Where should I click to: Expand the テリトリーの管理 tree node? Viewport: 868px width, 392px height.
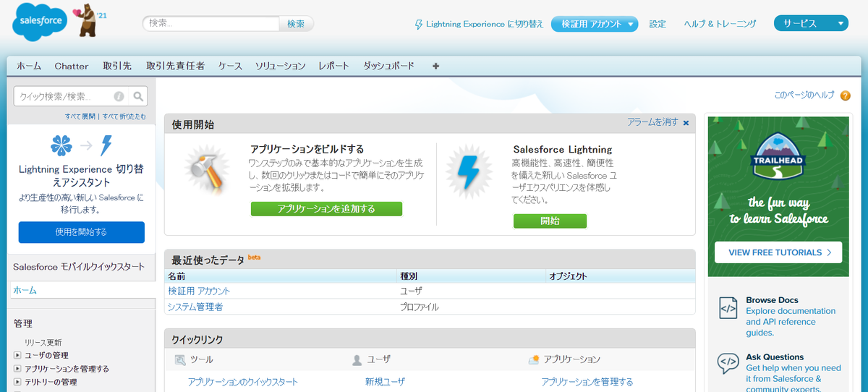point(18,382)
